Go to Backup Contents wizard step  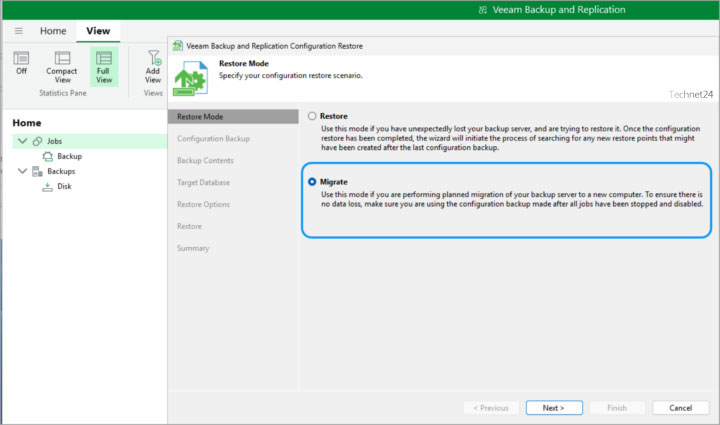(x=205, y=161)
